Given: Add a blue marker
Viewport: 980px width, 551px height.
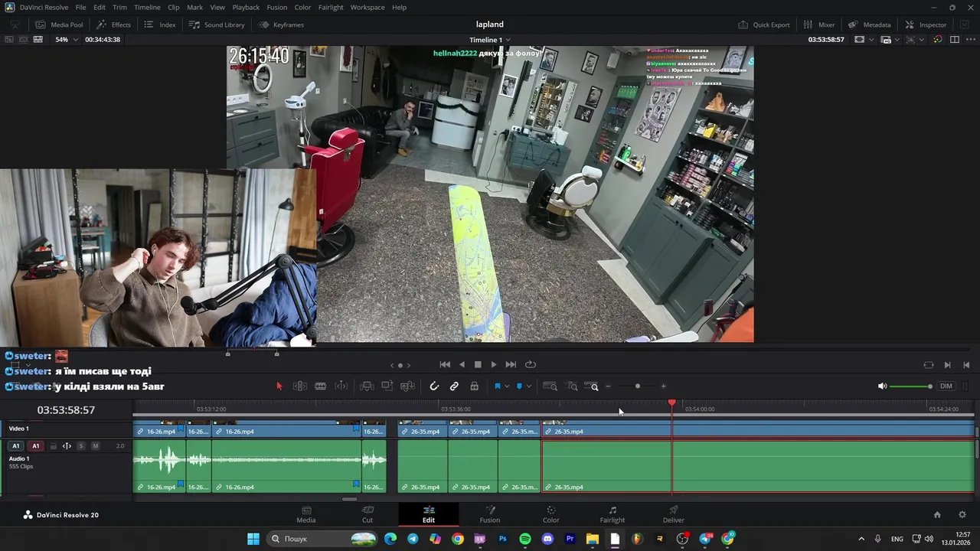Looking at the screenshot, I should 519,386.
